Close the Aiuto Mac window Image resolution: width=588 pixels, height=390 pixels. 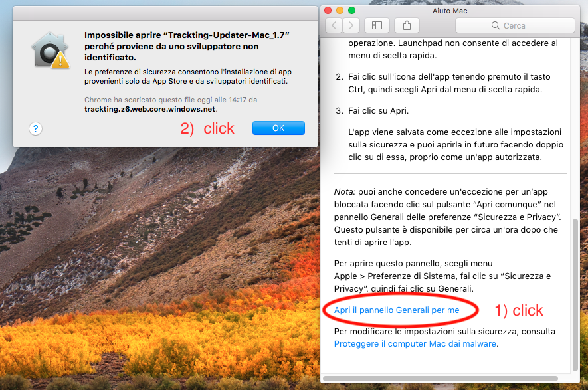click(x=328, y=11)
